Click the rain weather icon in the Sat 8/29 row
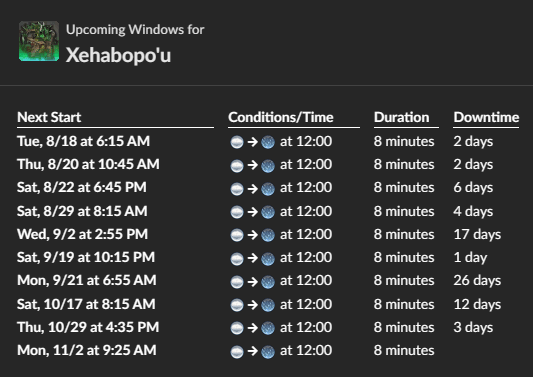This screenshot has height=377, width=533. [x=268, y=212]
